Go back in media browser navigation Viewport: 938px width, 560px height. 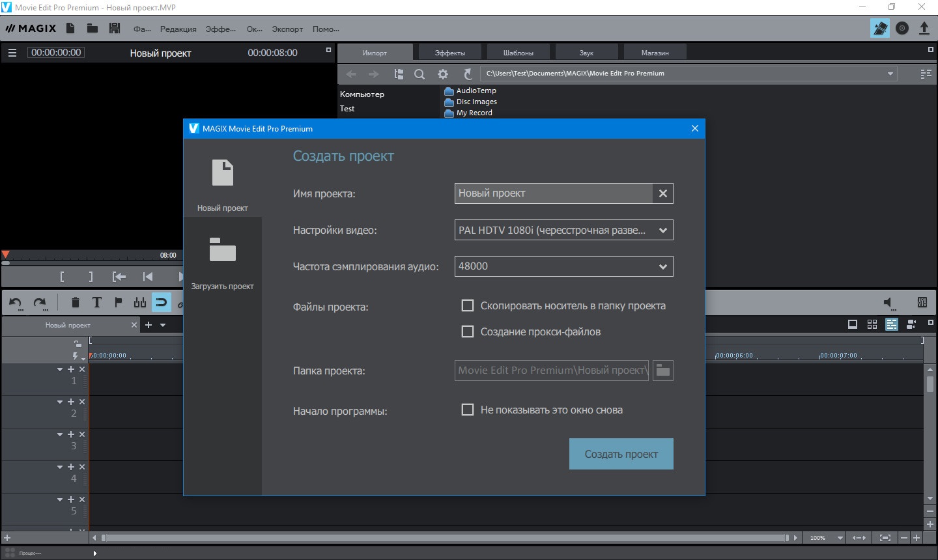click(x=351, y=74)
